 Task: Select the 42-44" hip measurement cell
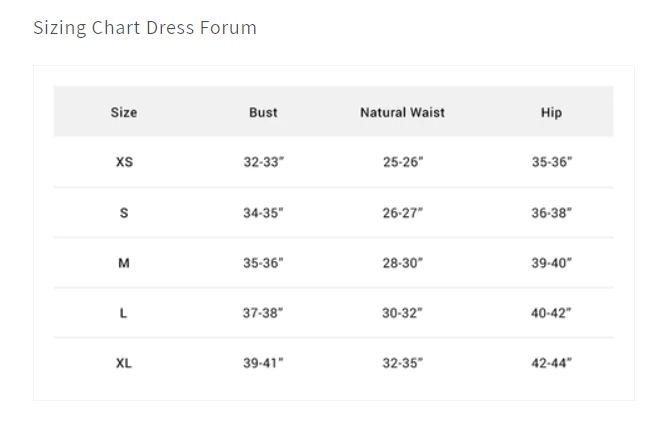tap(551, 363)
